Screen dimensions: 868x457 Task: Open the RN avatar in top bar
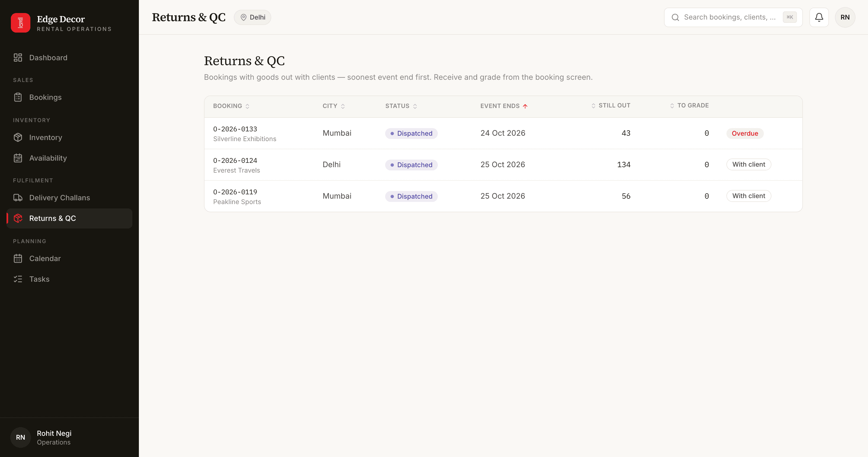(x=845, y=17)
